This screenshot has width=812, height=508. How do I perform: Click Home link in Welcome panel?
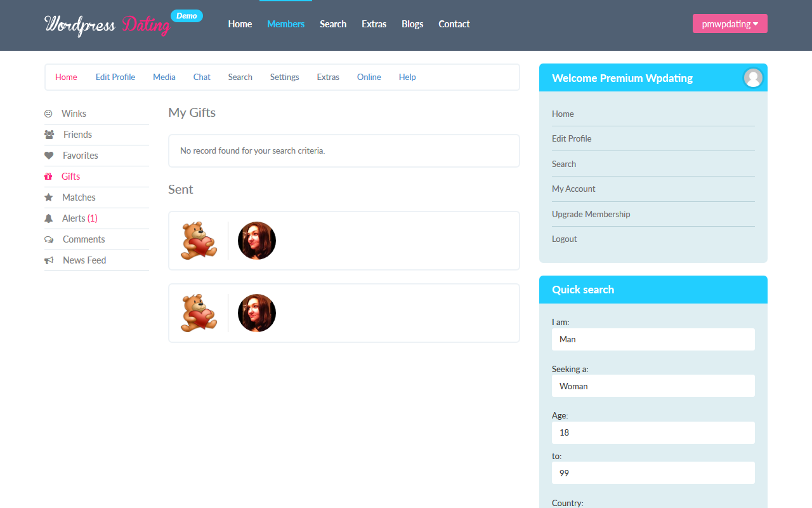[563, 114]
